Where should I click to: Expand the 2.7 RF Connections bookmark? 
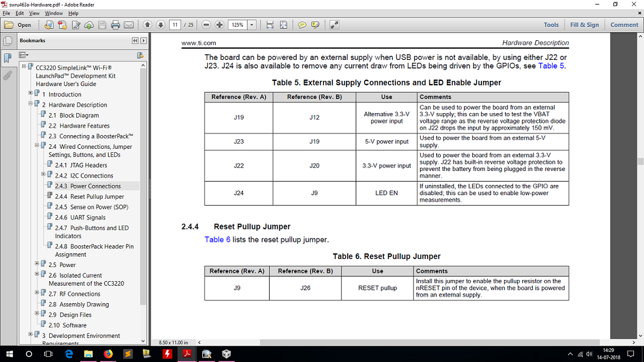pyautogui.click(x=37, y=292)
